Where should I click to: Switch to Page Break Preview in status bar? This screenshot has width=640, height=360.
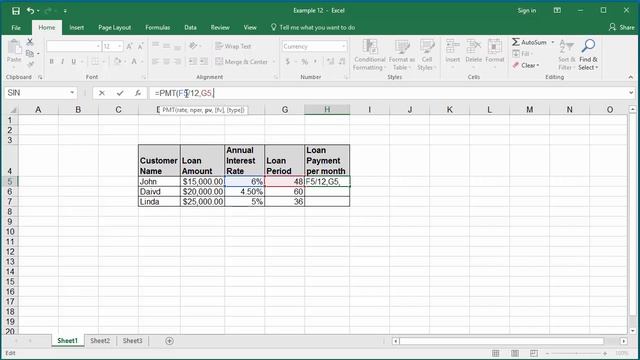coord(534,353)
